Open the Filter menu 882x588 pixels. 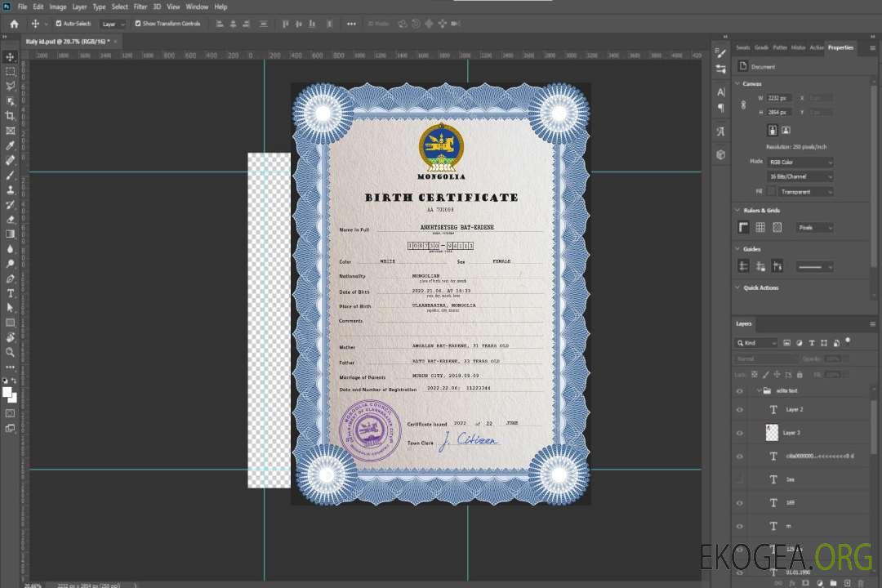click(x=140, y=7)
